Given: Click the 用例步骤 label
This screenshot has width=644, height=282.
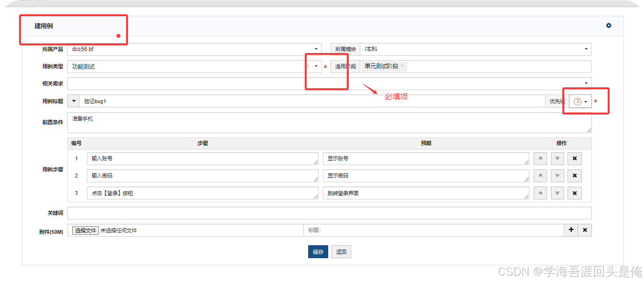Looking at the screenshot, I should point(53,169).
